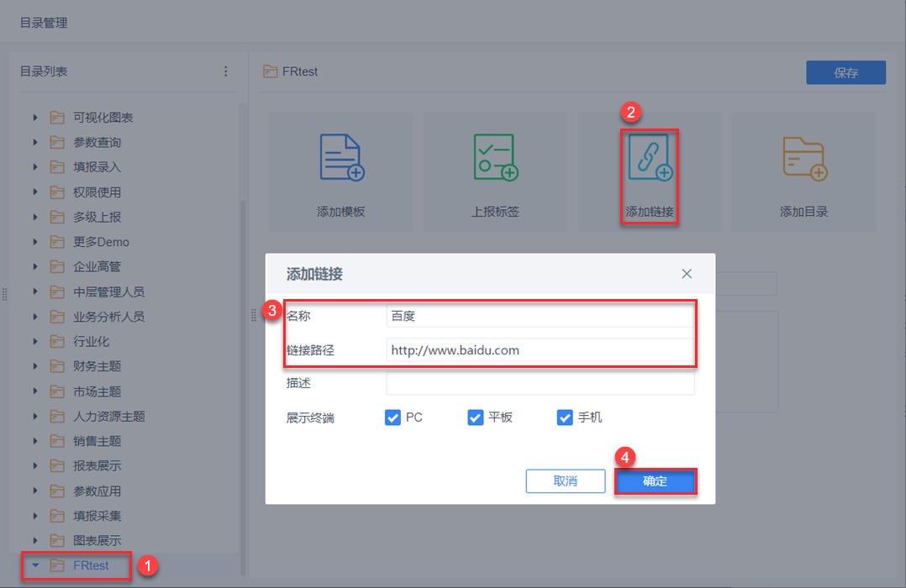Click the 添加模板 document icon
Image resolution: width=906 pixels, height=588 pixels.
click(342, 157)
